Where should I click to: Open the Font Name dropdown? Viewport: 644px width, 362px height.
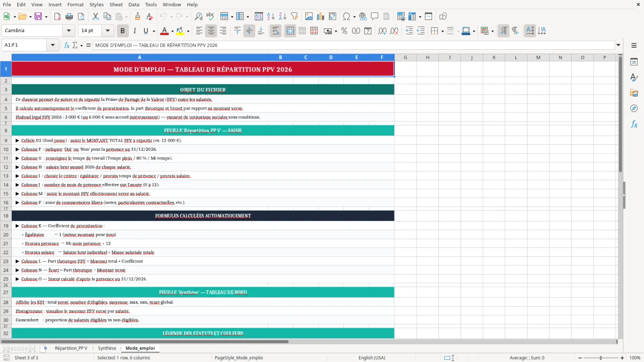click(x=68, y=31)
